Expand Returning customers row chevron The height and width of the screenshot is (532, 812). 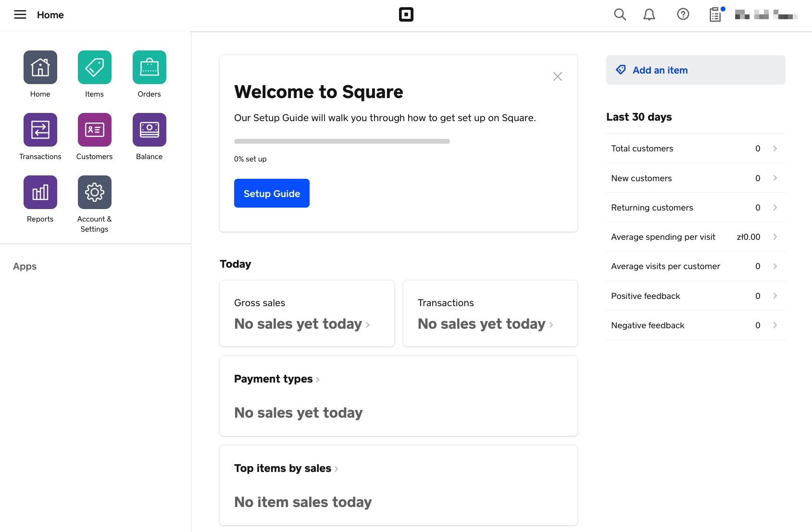click(x=775, y=207)
